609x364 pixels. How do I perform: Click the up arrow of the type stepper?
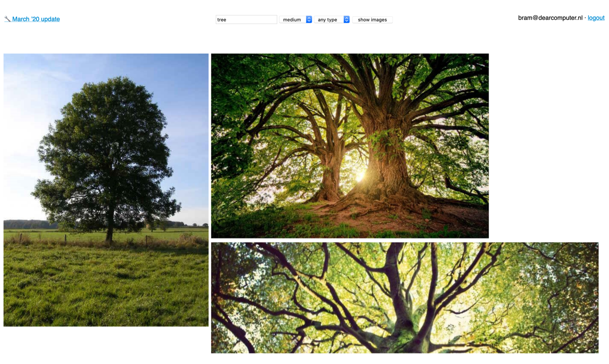(x=347, y=17)
